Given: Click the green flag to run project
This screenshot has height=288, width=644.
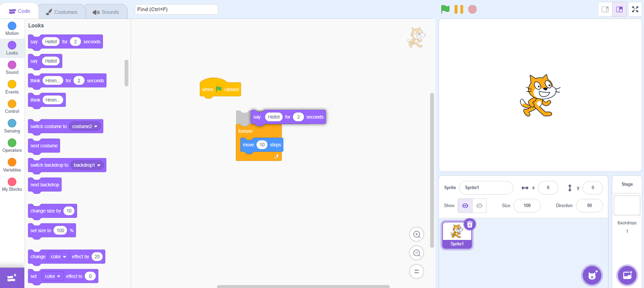Looking at the screenshot, I should click(x=445, y=9).
